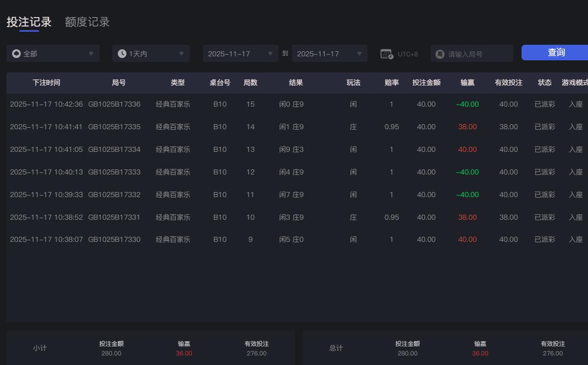Image resolution: width=588 pixels, height=365 pixels.
Task: Click the 入座 game mode on the top row
Action: 575,104
